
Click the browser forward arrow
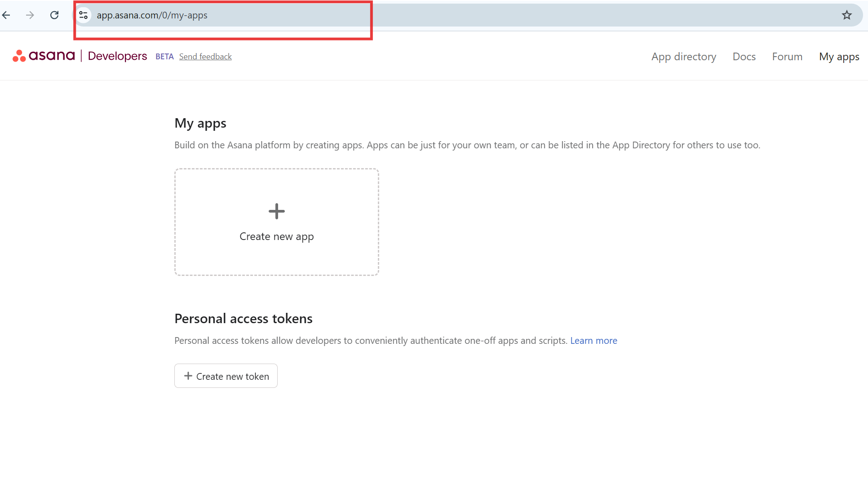click(x=30, y=15)
